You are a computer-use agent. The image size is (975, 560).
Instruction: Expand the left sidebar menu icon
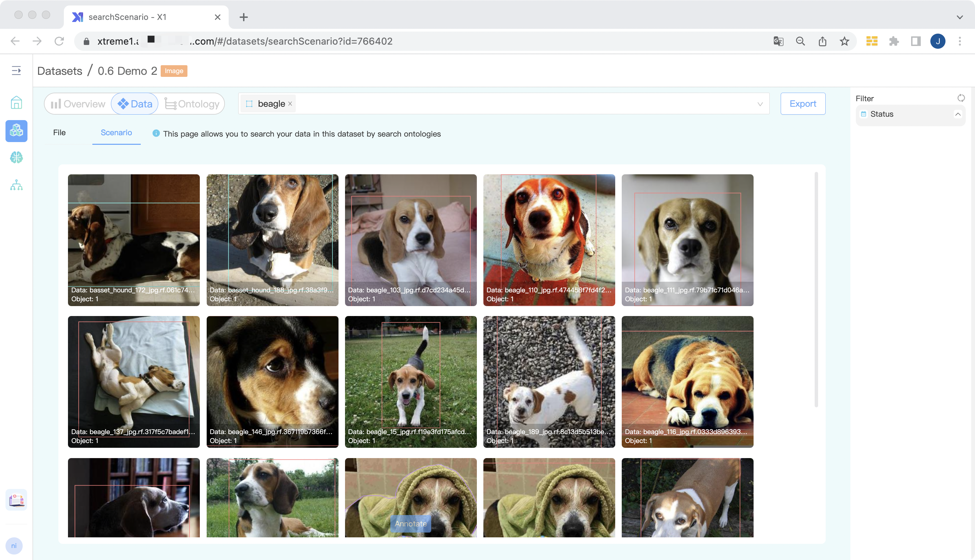(16, 71)
